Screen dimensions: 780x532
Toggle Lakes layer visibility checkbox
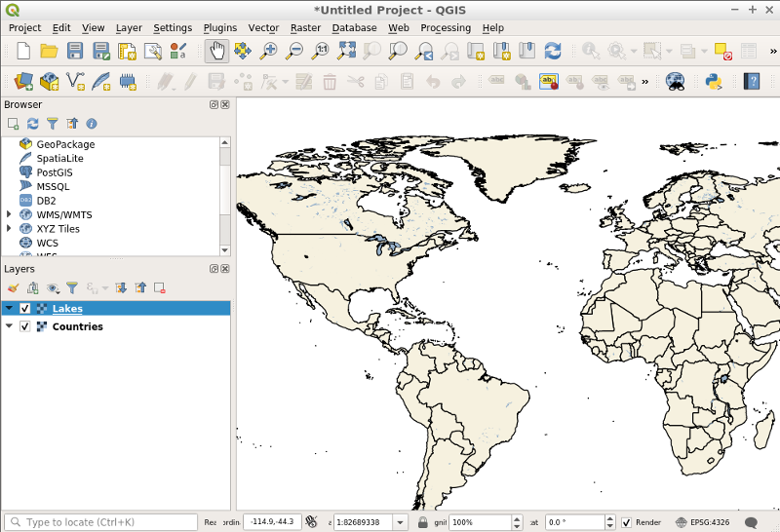coord(25,308)
